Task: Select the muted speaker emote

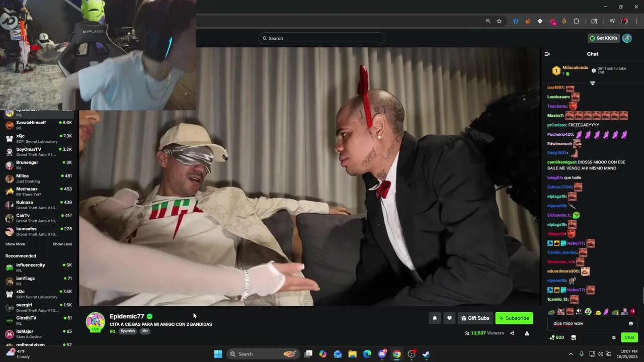Action: 579,312
